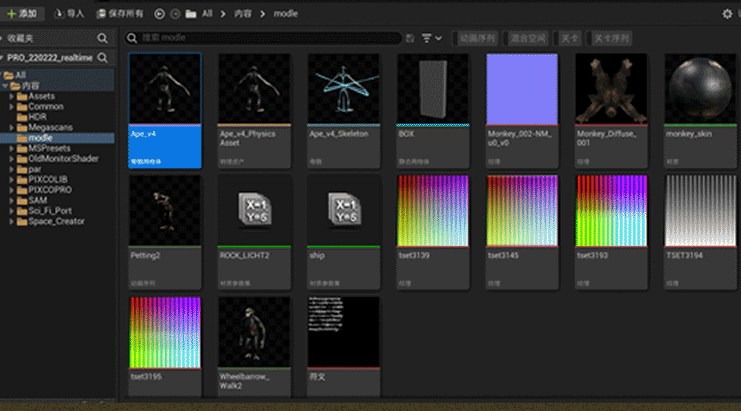741x411 pixels.
Task: Toggle the 关卡 filter
Action: coord(569,38)
